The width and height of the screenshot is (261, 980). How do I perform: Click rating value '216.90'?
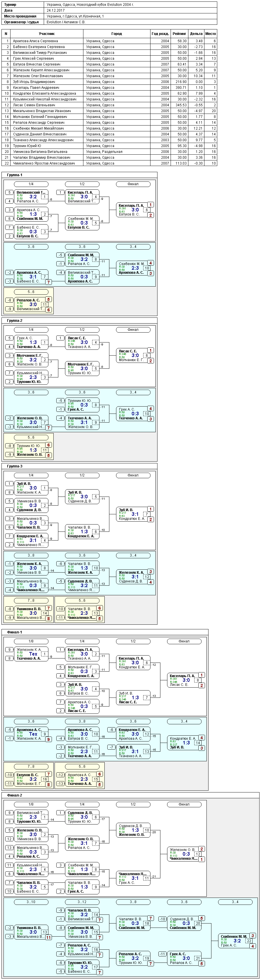tap(181, 82)
